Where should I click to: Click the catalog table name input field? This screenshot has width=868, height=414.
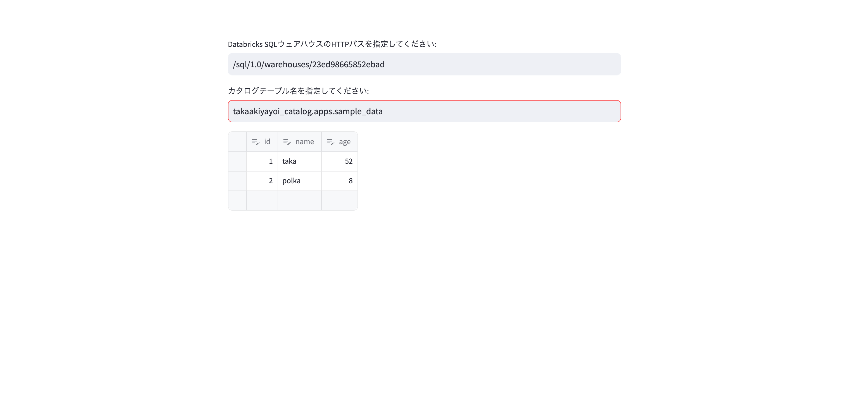424,111
